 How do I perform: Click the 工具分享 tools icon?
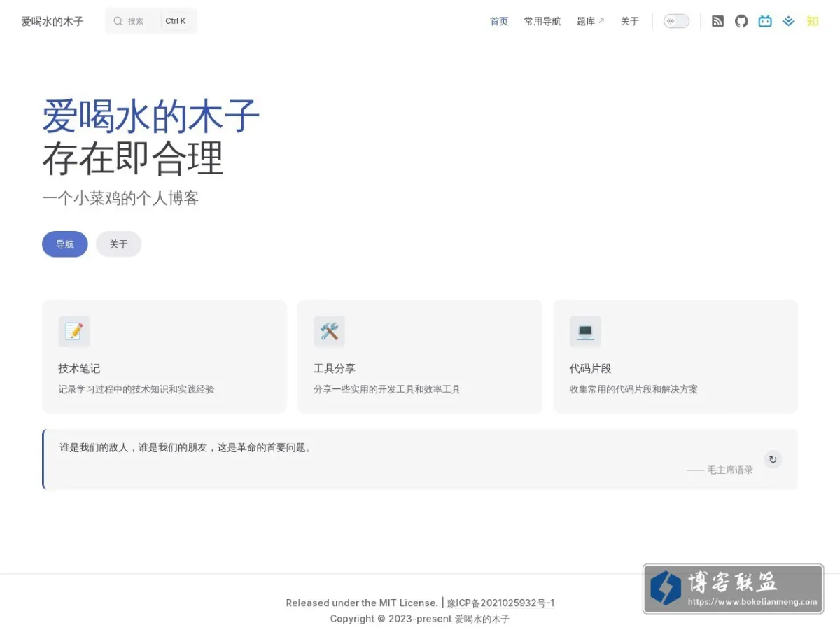330,331
